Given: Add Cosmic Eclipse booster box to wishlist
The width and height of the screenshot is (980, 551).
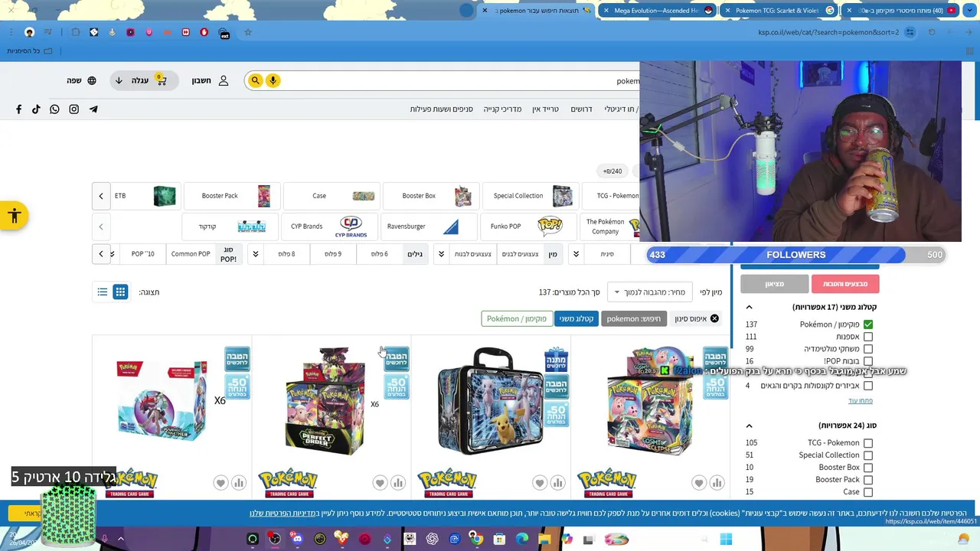Looking at the screenshot, I should coord(699,483).
